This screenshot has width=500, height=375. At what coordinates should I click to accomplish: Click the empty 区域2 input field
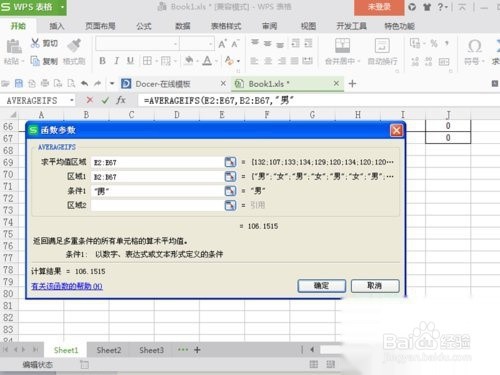pos(157,205)
